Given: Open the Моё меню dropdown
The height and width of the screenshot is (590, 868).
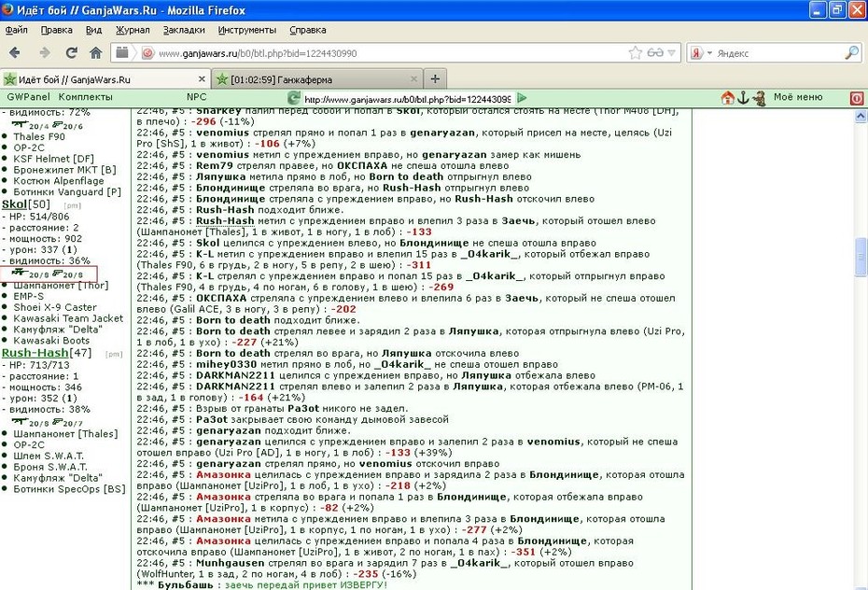Looking at the screenshot, I should (798, 97).
